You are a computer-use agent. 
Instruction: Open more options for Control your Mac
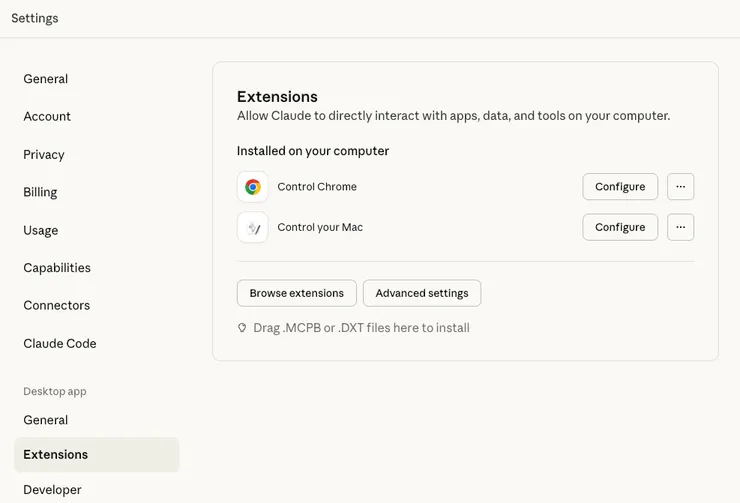click(680, 227)
